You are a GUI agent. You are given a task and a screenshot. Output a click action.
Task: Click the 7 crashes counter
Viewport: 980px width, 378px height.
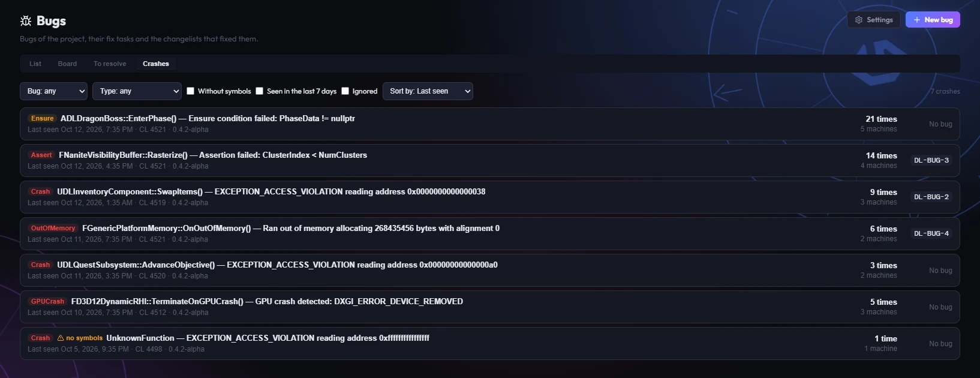(x=945, y=91)
